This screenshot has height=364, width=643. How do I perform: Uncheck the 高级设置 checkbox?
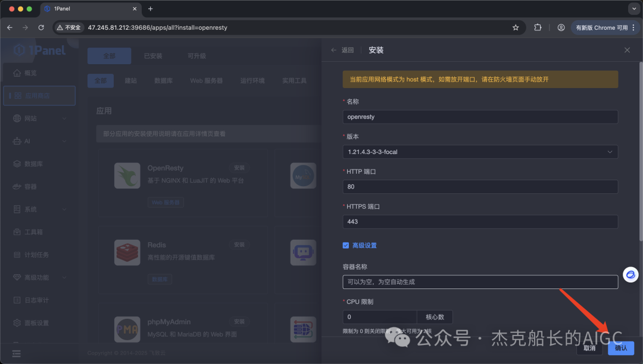tap(346, 245)
